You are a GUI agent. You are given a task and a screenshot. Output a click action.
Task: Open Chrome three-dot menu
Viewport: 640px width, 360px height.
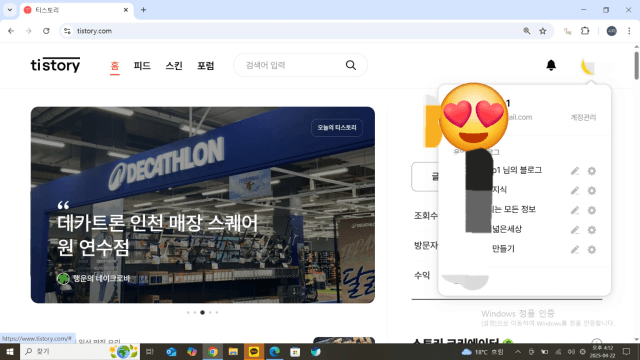click(x=629, y=31)
